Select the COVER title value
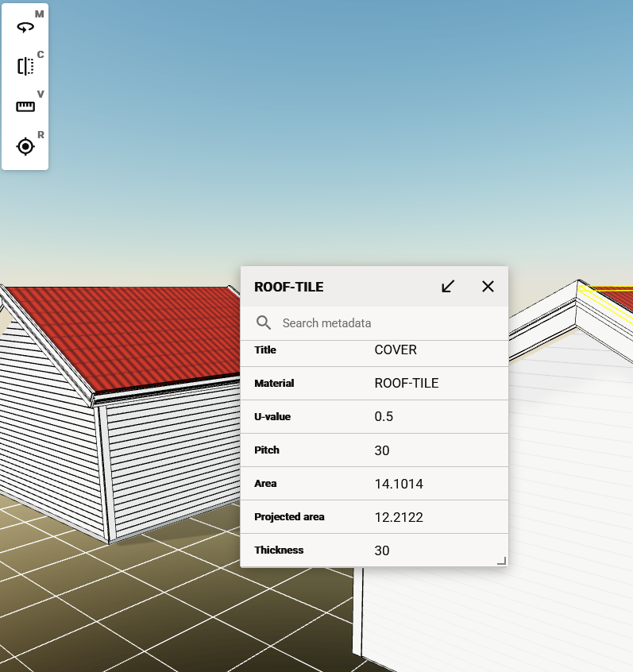 396,350
